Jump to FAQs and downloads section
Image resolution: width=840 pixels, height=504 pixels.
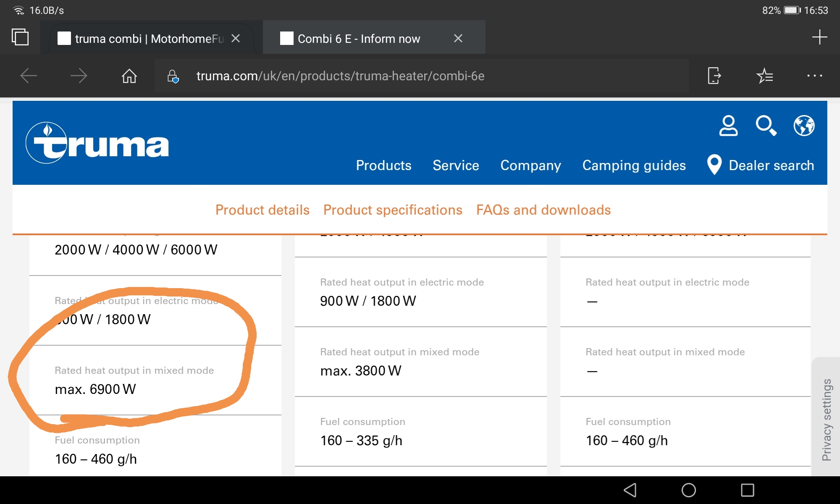[543, 210]
